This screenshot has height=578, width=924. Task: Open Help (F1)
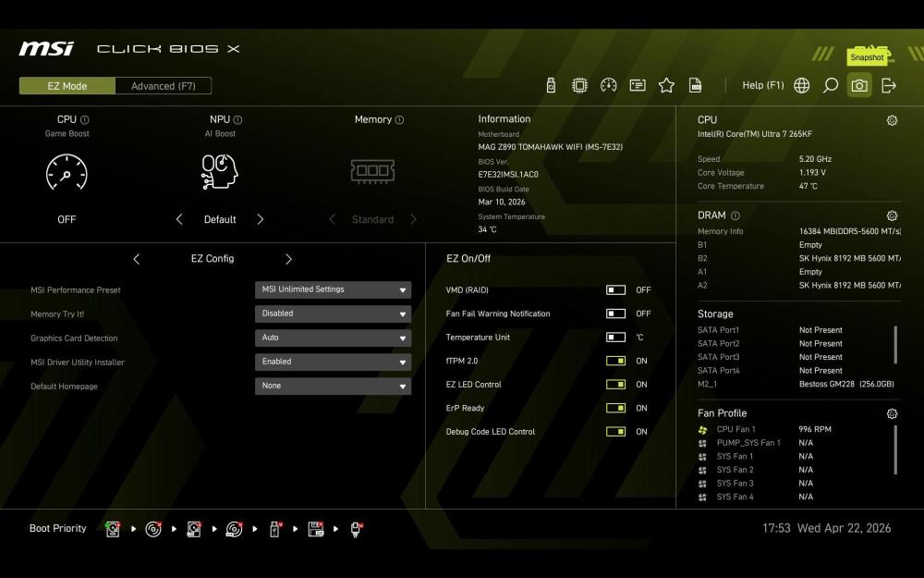pos(763,85)
